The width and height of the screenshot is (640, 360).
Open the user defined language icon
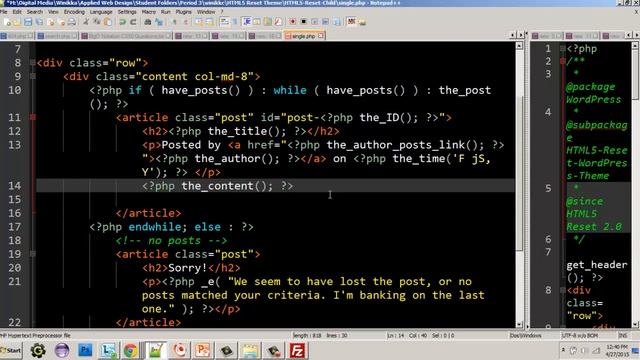tap(257, 22)
